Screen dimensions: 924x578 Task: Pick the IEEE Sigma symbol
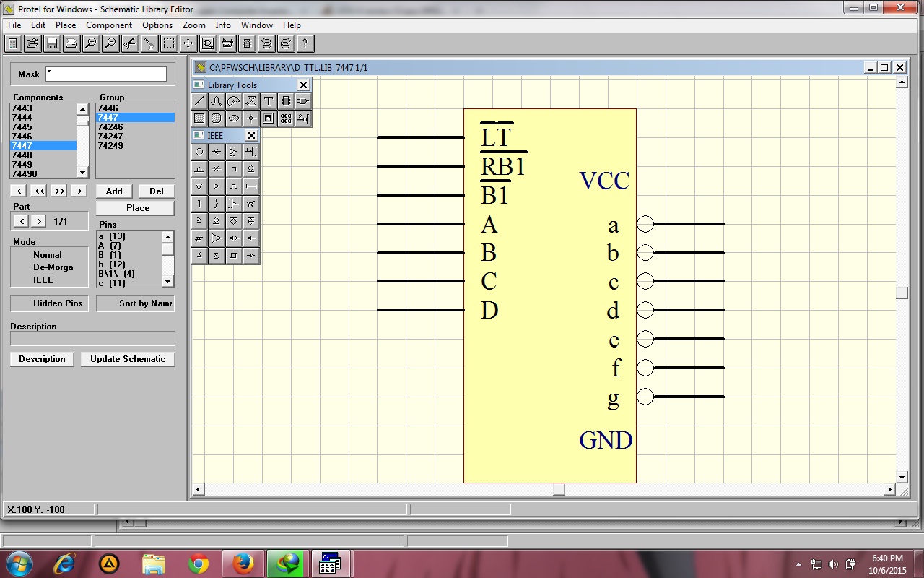[217, 256]
